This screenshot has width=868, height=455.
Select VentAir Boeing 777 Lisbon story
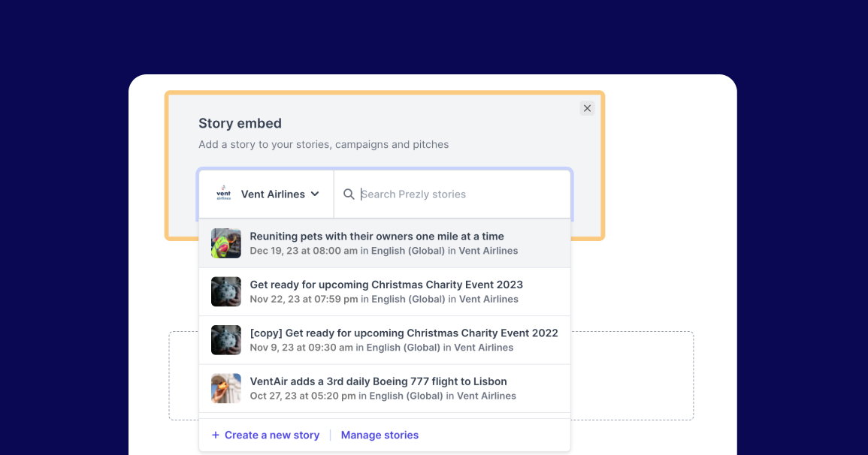point(385,389)
